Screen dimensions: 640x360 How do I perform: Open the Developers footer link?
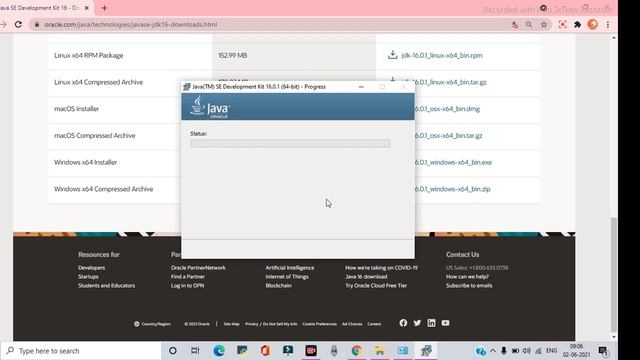91,268
